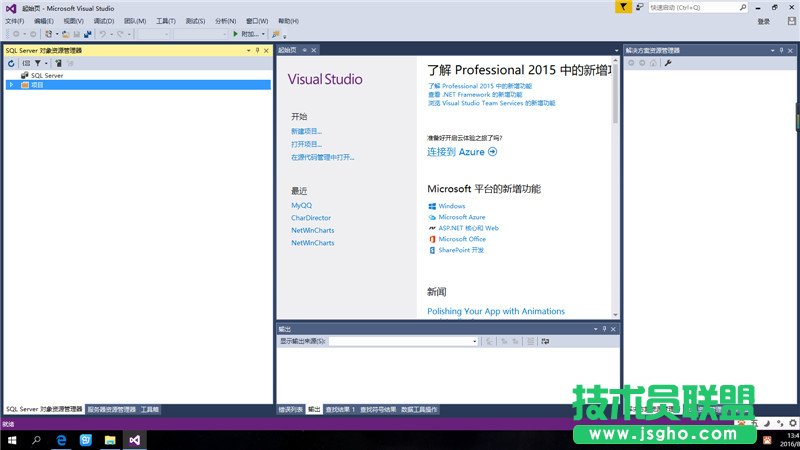Screen dimensions: 800x450
Task: Open Edge browser from the taskbar
Action: (x=61, y=440)
